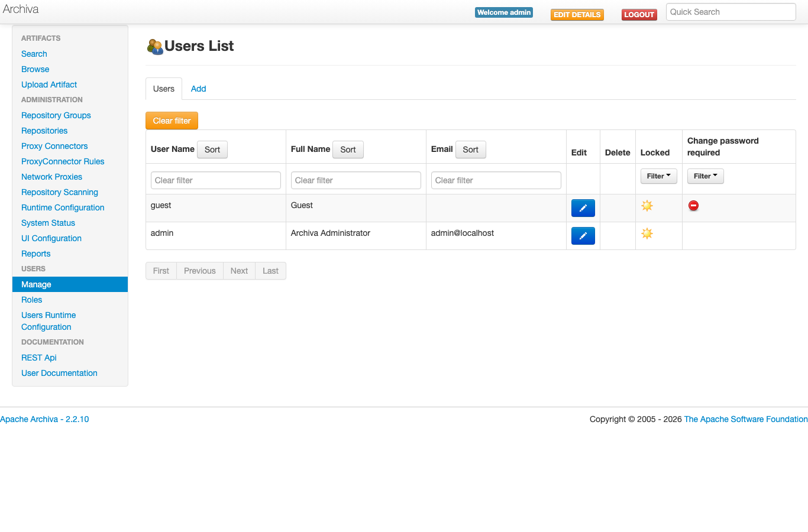The image size is (808, 532).
Task: Sort by Email
Action: [470, 150]
